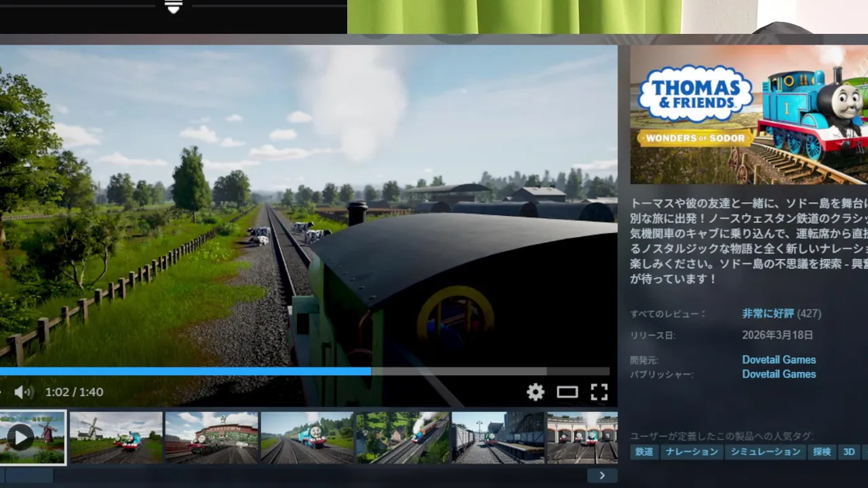Viewport: 868px width, 488px height.
Task: Click the 2026年3月18日 release date text
Action: [777, 335]
